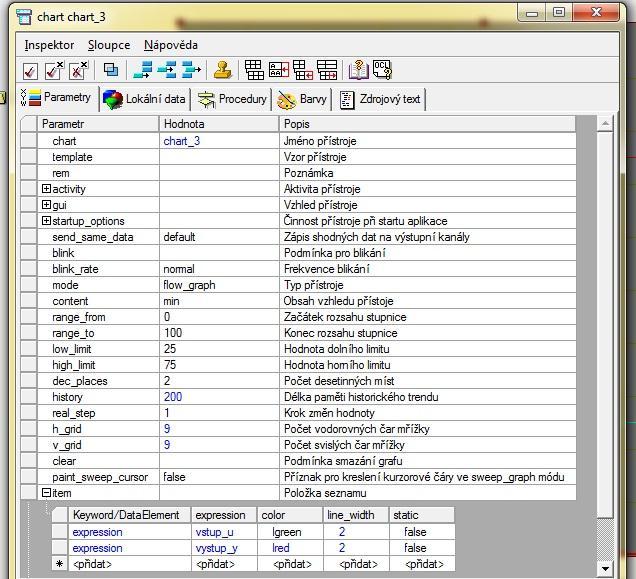The width and height of the screenshot is (636, 579).
Task: Click the red checkmark confirm icon
Action: [30, 71]
